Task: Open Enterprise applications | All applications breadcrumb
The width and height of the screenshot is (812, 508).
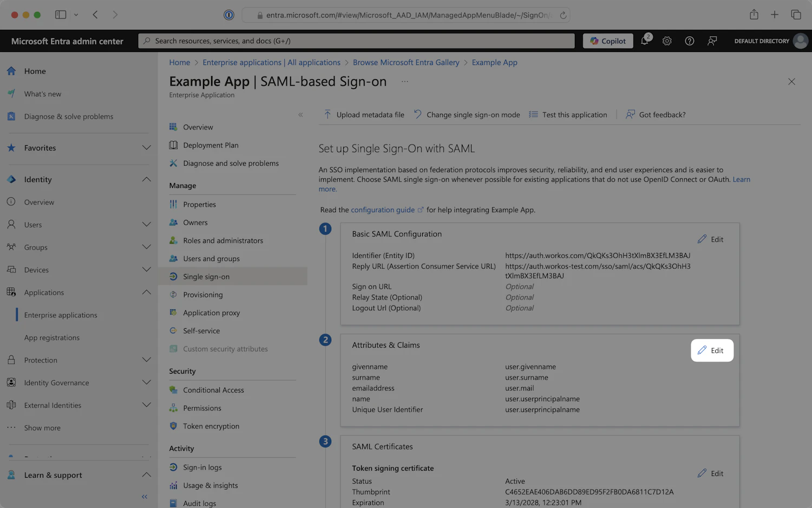Action: click(272, 63)
